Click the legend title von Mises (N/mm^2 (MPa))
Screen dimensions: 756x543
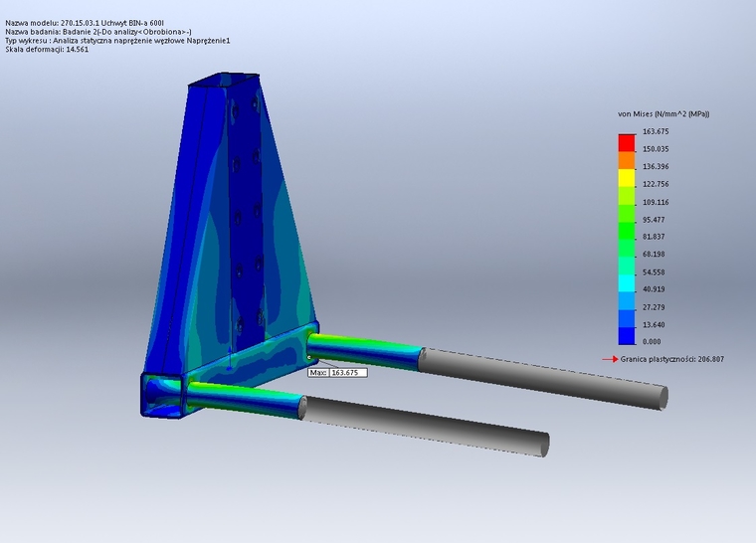tap(663, 113)
